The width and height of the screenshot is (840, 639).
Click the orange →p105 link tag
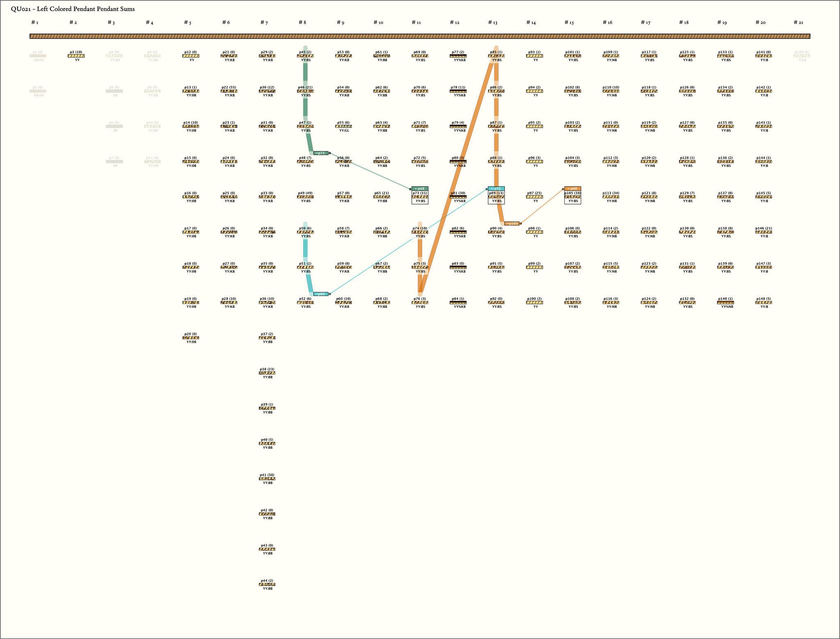coord(511,223)
